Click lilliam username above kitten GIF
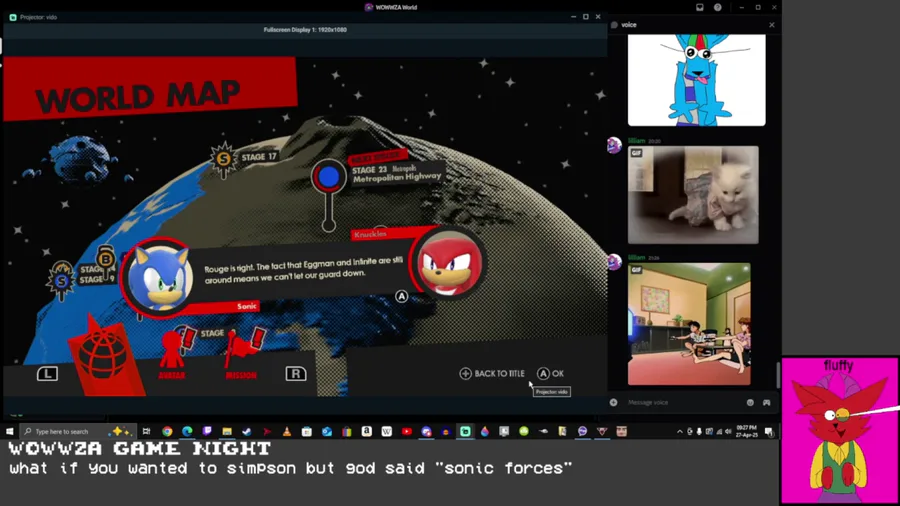The height and width of the screenshot is (506, 900). pyautogui.click(x=637, y=141)
